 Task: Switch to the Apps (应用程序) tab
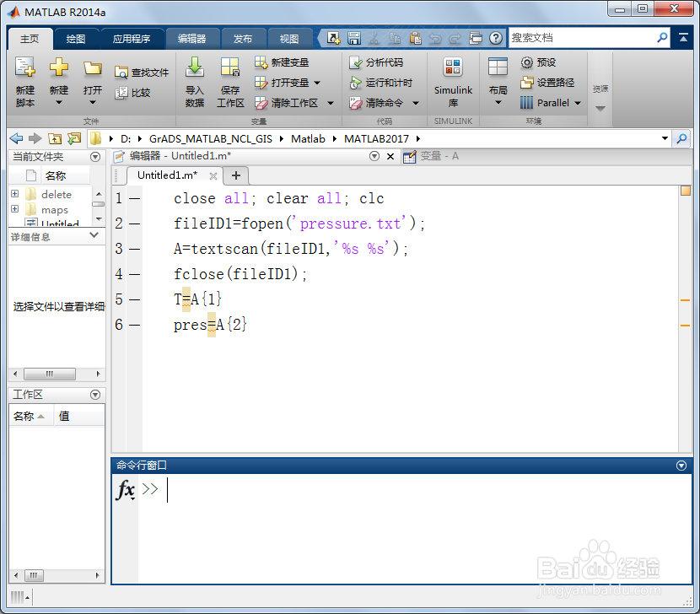[132, 39]
